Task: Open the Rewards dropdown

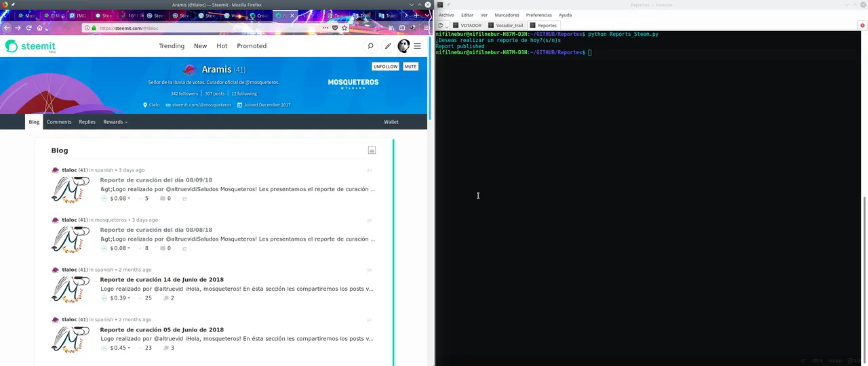Action: click(x=115, y=122)
